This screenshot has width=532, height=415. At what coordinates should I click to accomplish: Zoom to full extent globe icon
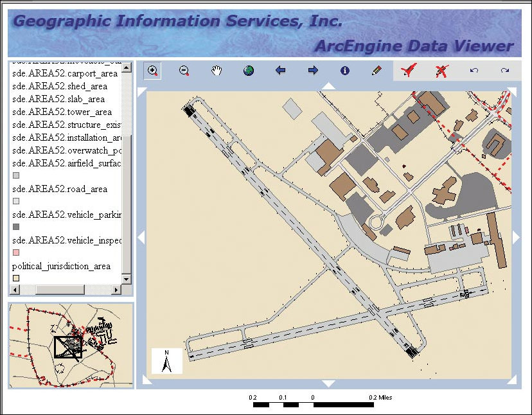pos(249,71)
